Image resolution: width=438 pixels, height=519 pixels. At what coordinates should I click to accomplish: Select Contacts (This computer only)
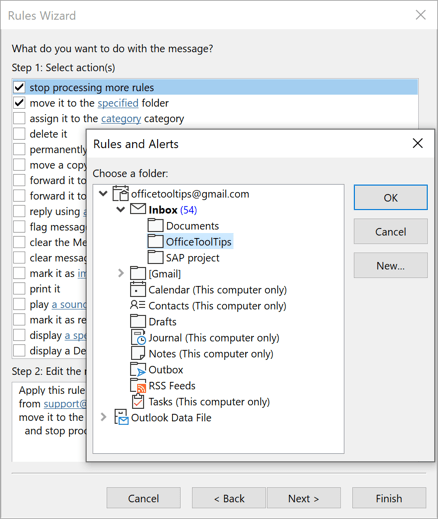(x=217, y=306)
